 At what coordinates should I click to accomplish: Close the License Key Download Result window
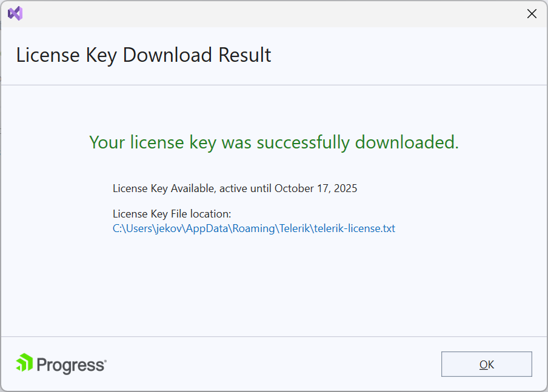(x=532, y=13)
